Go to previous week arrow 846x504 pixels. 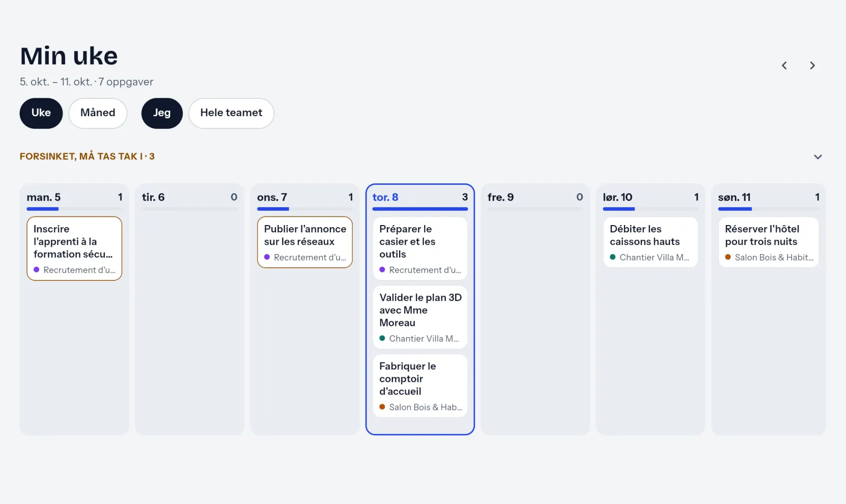coord(784,66)
